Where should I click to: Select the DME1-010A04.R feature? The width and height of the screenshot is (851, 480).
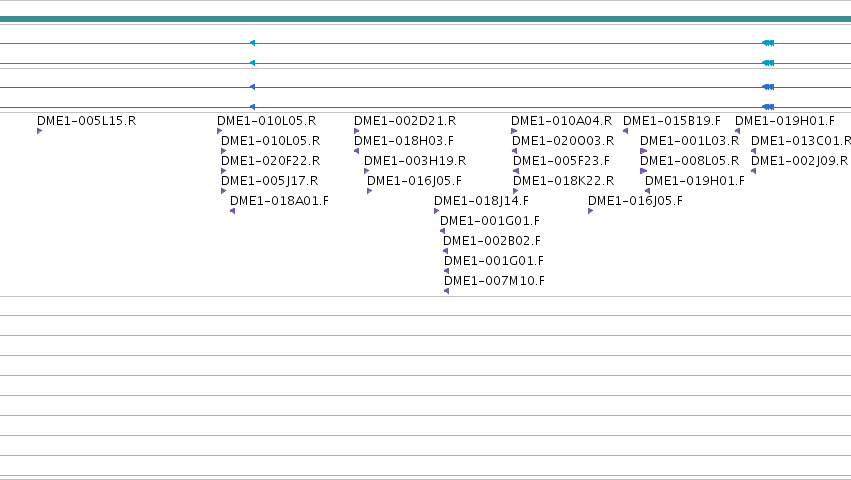click(x=561, y=121)
